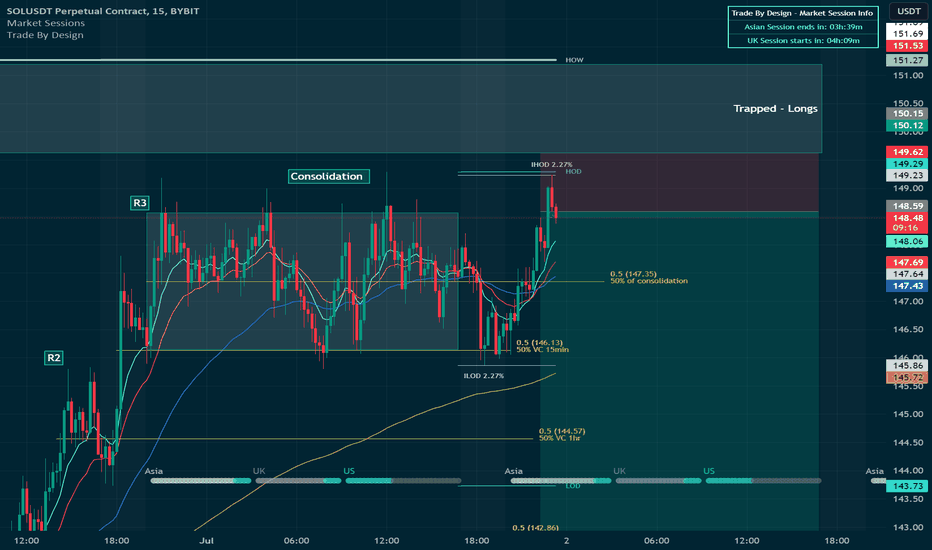
Task: Click the 151.27 price label
Action: [908, 60]
